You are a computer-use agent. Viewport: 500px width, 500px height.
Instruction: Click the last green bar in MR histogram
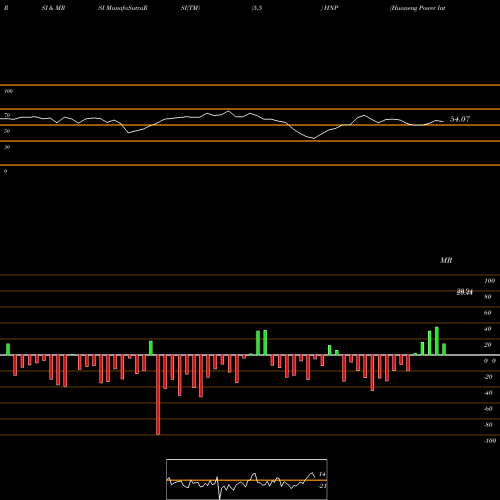tap(444, 349)
